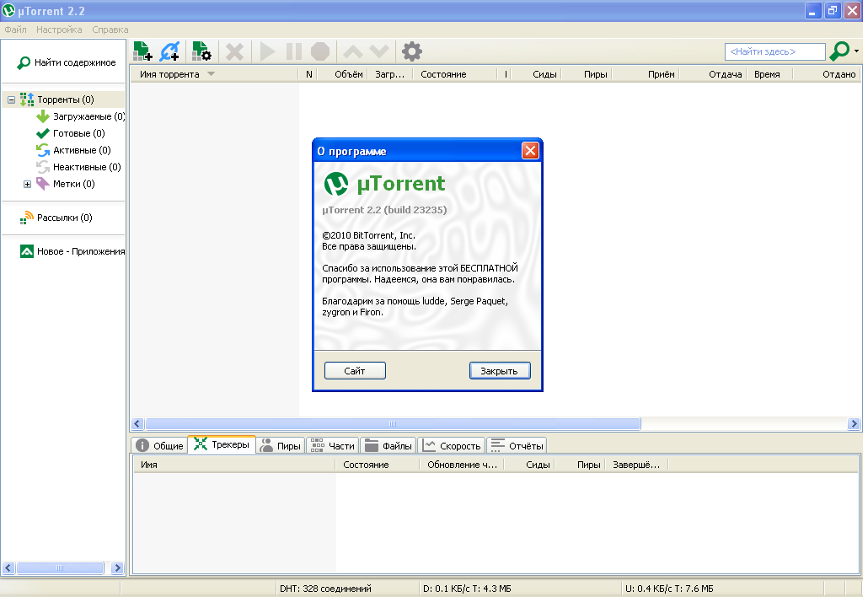Switch to the Пиры tab
The image size is (868, 597).
tap(281, 446)
